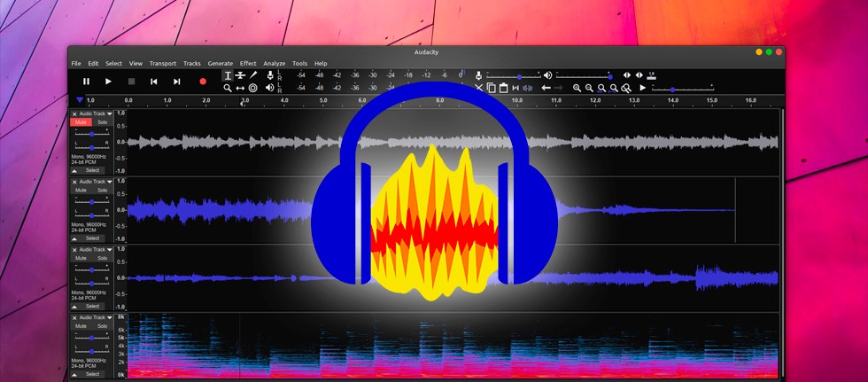Open the top track's Audio Track dropdown
Viewport: 868px width, 382px height.
(96, 113)
